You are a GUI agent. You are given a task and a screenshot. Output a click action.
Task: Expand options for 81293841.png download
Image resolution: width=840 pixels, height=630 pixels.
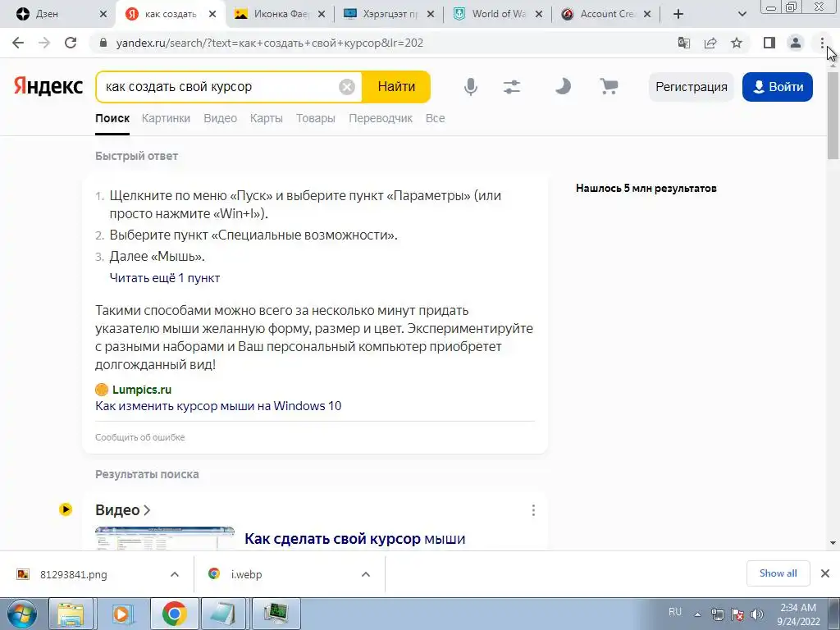click(x=175, y=574)
